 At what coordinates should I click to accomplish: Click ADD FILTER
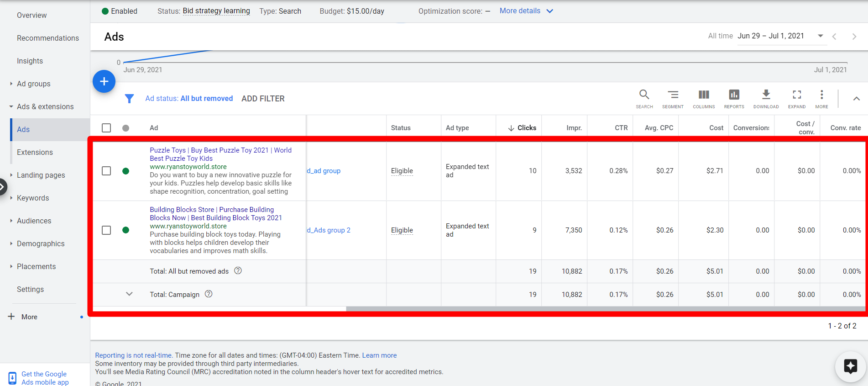click(x=263, y=99)
